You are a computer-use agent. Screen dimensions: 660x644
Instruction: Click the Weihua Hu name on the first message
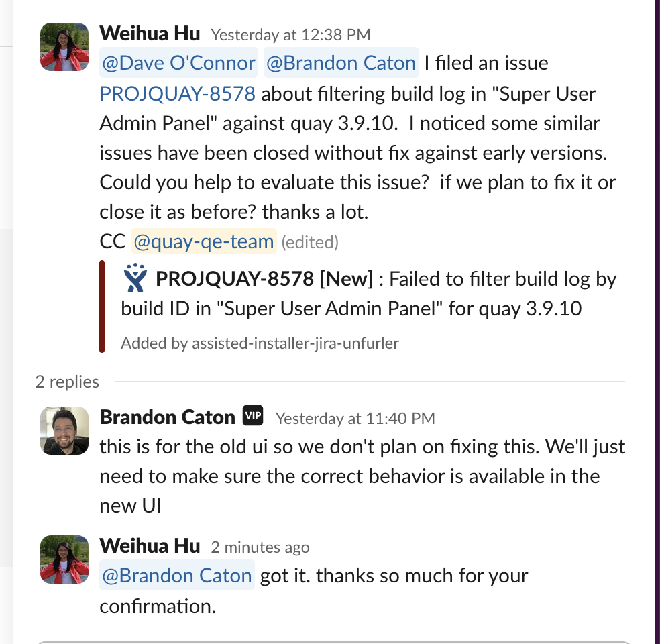pyautogui.click(x=150, y=34)
